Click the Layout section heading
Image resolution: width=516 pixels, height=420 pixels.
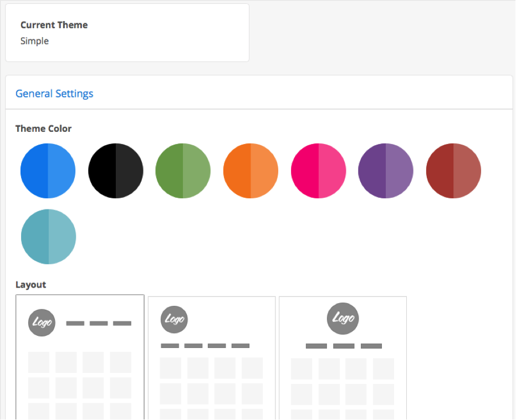pyautogui.click(x=30, y=284)
